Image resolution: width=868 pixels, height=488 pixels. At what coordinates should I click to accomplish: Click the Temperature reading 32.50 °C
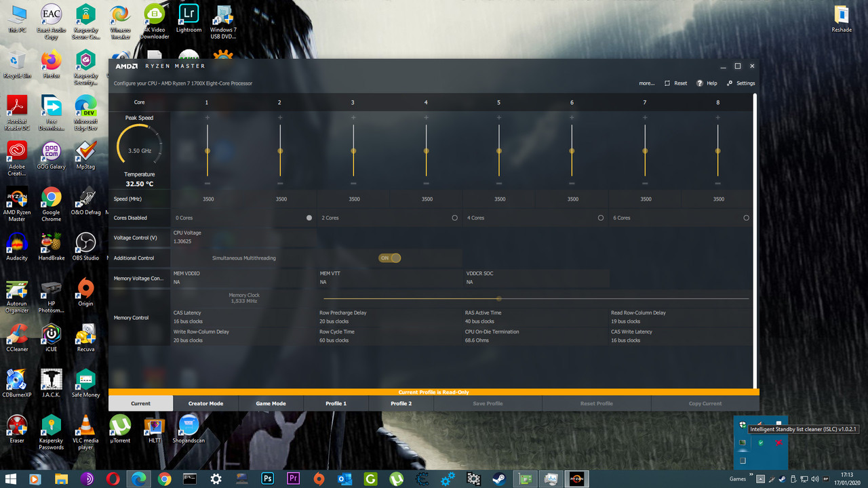point(140,184)
